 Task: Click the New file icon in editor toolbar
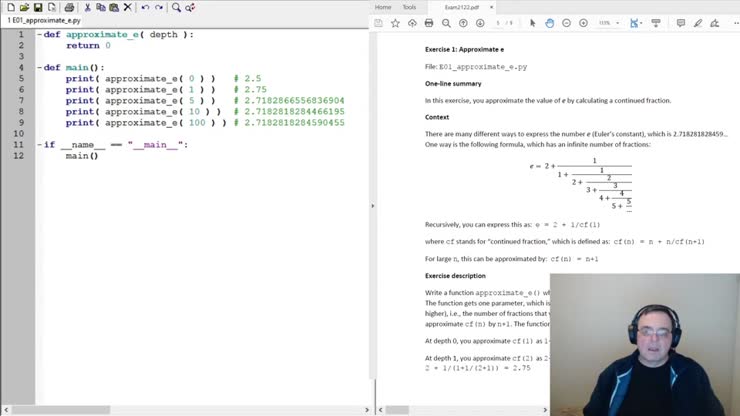coord(9,7)
